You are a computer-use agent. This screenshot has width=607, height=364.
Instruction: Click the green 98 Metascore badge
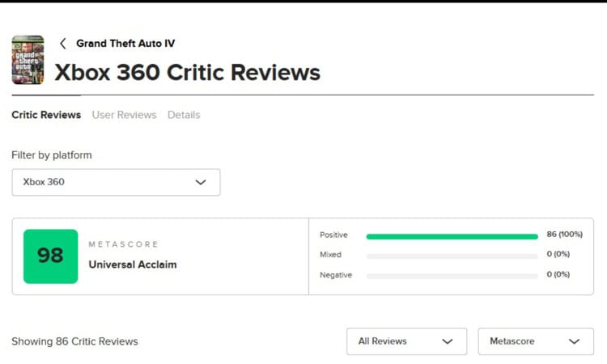51,256
